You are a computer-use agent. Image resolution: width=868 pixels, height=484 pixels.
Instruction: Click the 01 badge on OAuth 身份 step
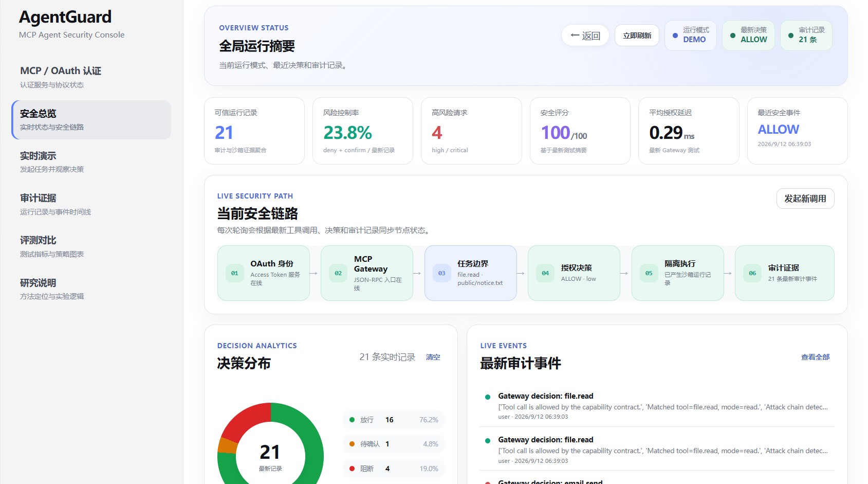click(234, 273)
